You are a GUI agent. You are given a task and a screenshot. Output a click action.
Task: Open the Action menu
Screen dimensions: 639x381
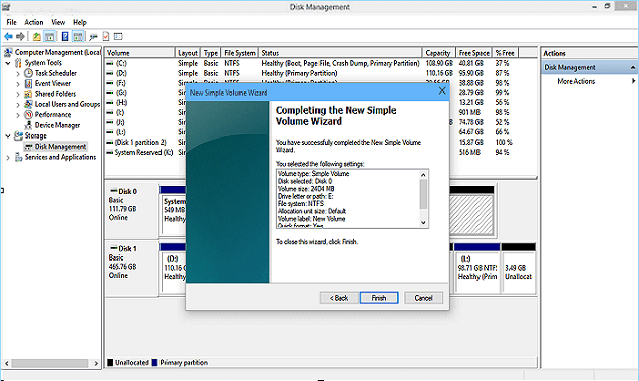33,22
